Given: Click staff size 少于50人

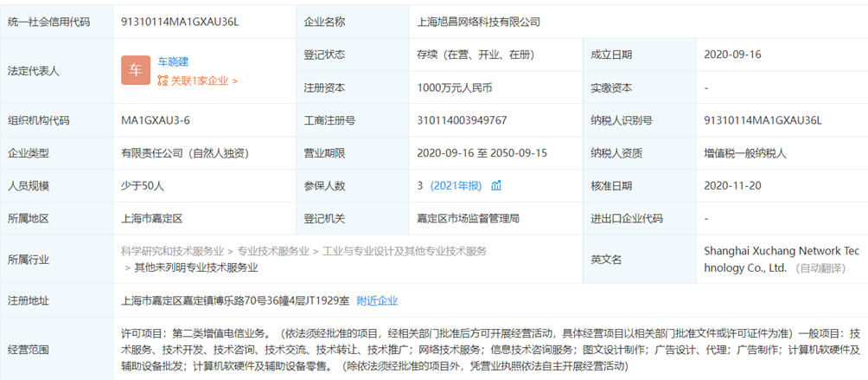Looking at the screenshot, I should [143, 185].
